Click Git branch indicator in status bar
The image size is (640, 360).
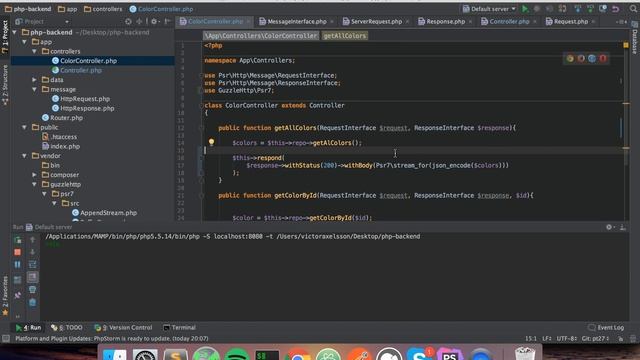pos(595,338)
